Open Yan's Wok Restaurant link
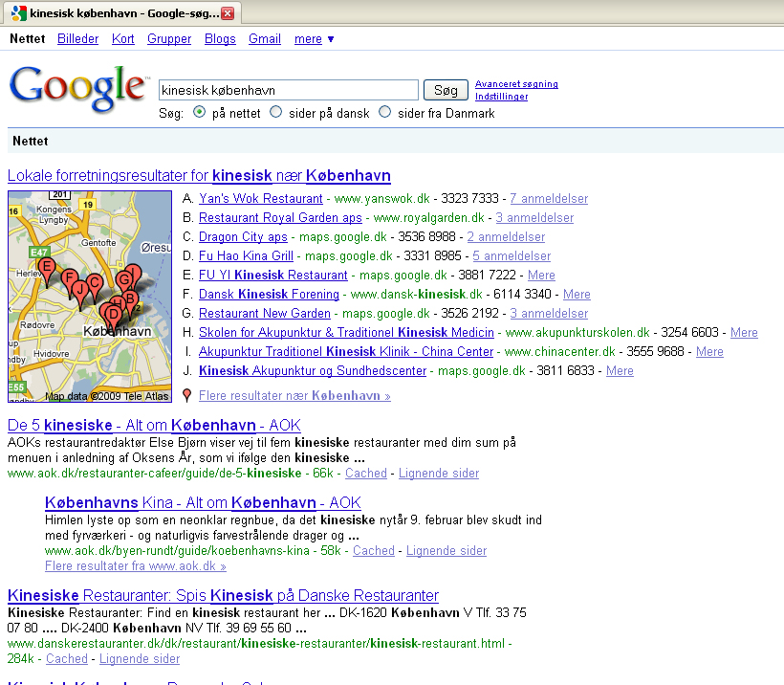 coord(260,199)
